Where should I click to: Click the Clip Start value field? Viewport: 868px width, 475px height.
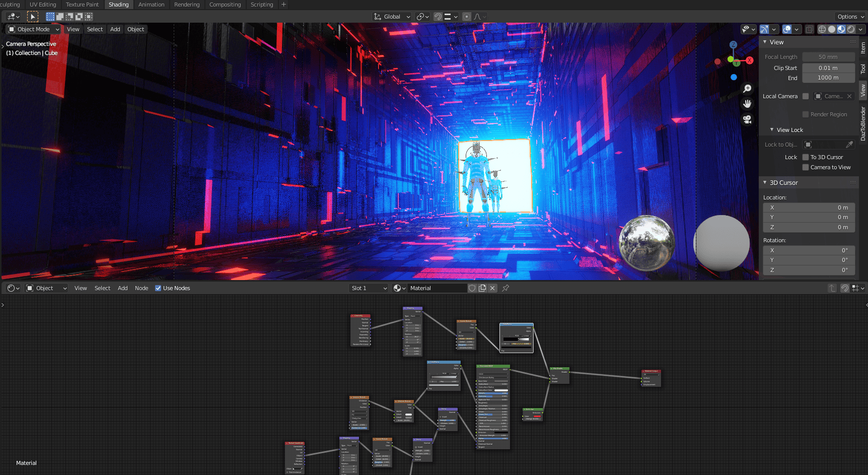828,68
